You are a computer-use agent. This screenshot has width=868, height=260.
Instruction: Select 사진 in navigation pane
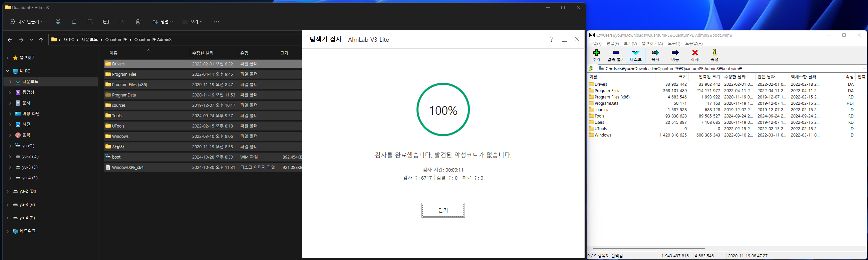[26, 124]
